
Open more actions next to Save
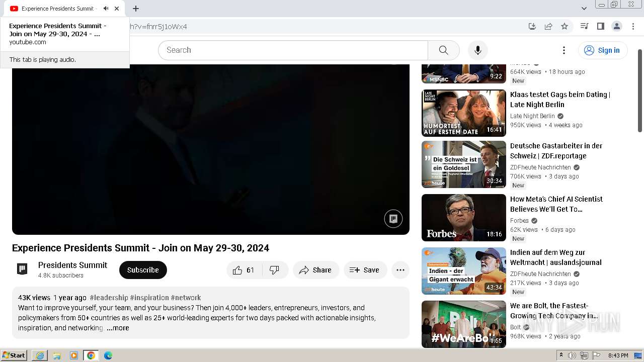coord(400,270)
